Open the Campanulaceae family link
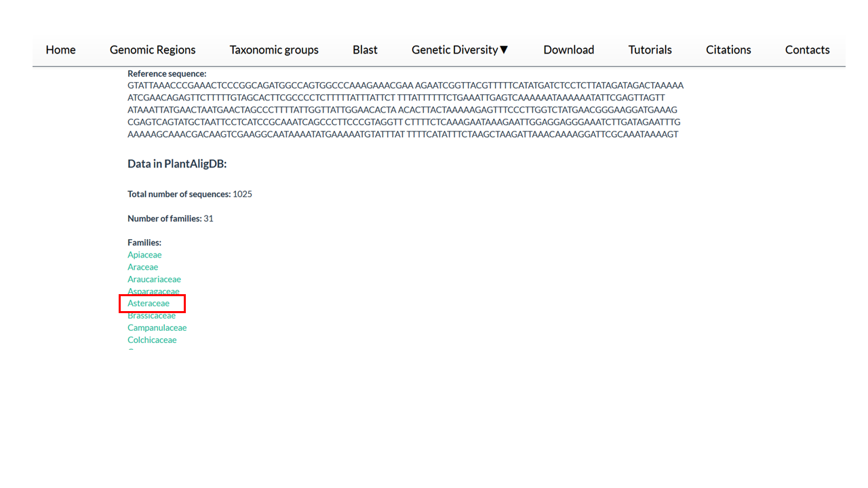The width and height of the screenshot is (868, 488). (x=157, y=327)
